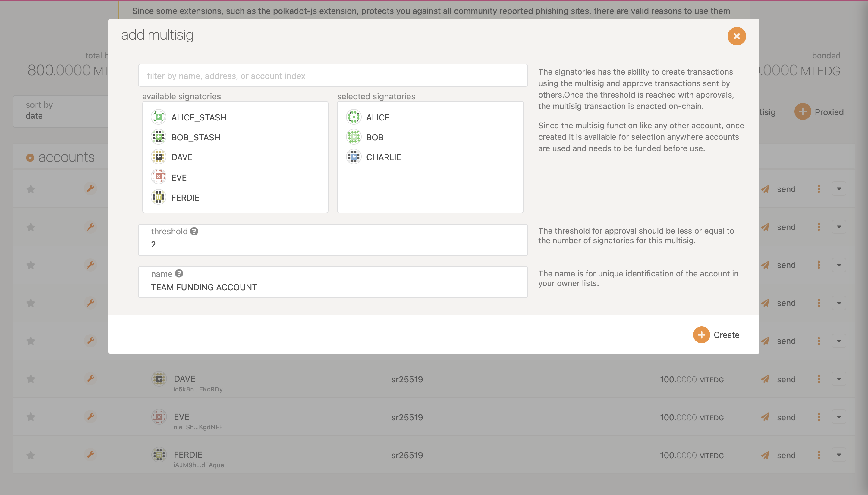Add ALICE_STASH to selected signatories
868x495 pixels.
tap(199, 118)
